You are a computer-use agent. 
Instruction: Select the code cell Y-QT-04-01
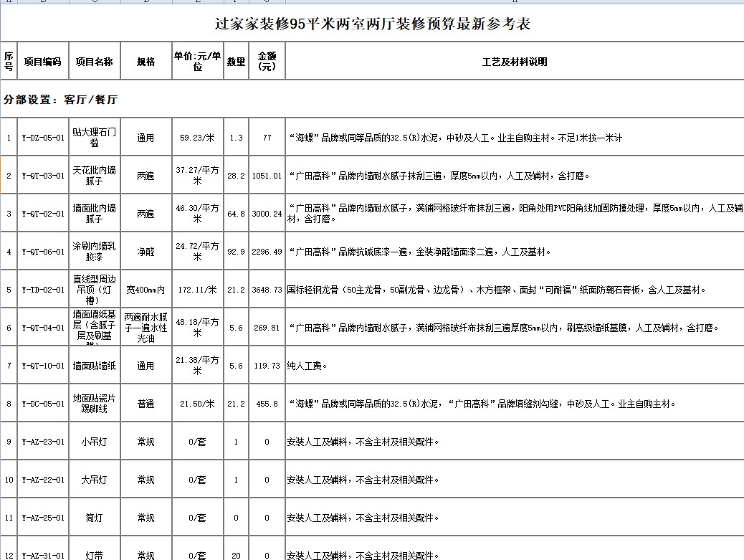[43, 328]
